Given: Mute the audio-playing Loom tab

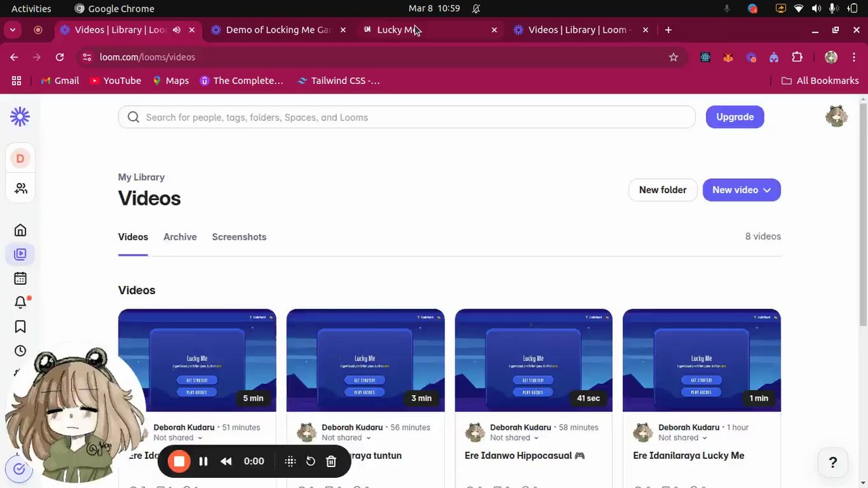Looking at the screenshot, I should pyautogui.click(x=177, y=30).
